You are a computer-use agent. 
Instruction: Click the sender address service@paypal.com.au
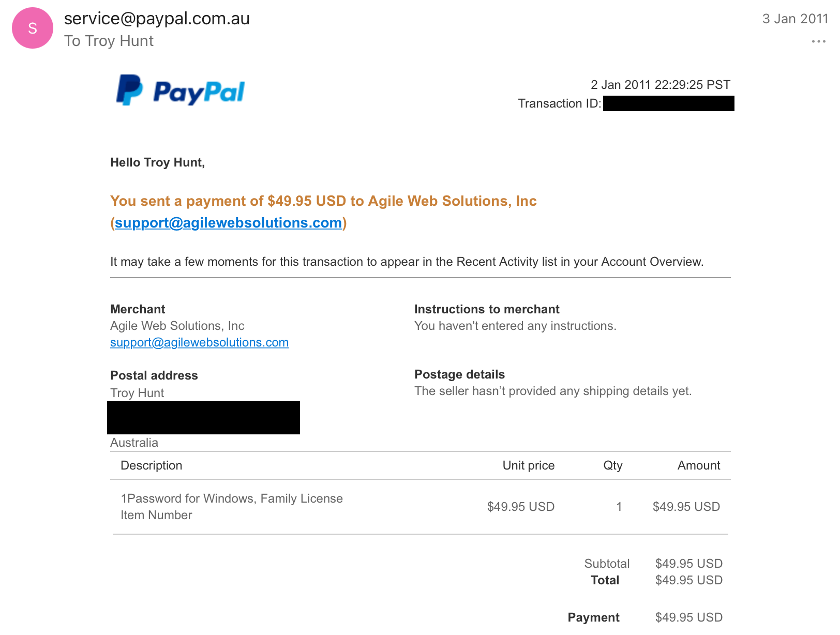pos(157,19)
